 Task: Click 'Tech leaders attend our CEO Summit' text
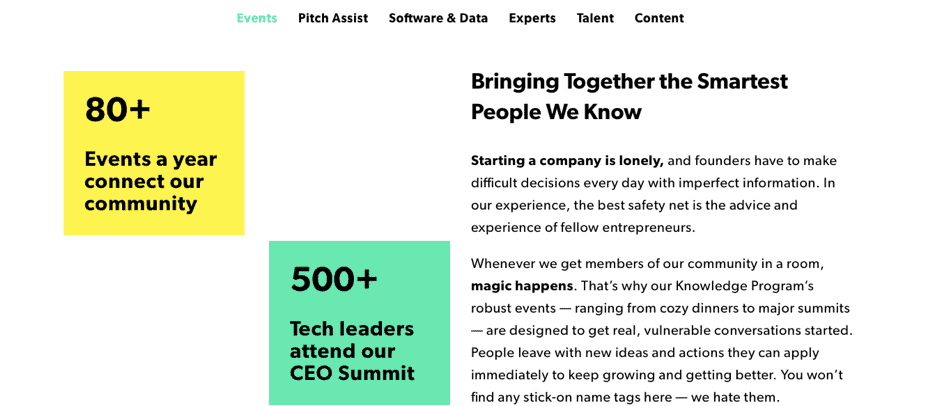pos(352,351)
